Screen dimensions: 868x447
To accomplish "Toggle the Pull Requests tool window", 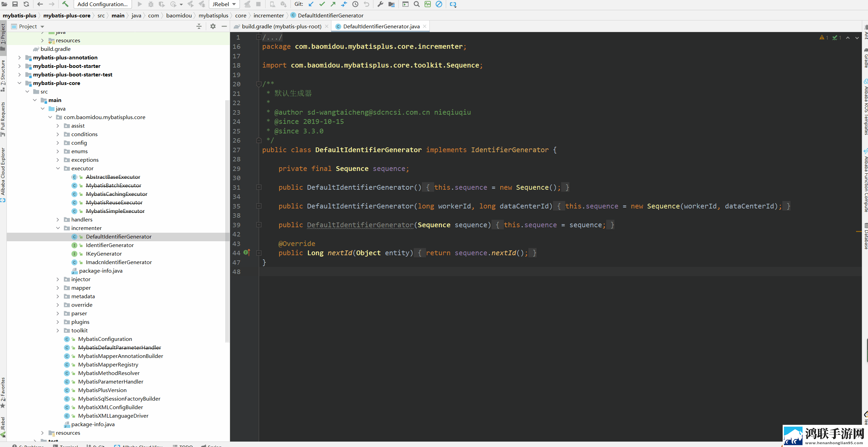I will [3, 119].
